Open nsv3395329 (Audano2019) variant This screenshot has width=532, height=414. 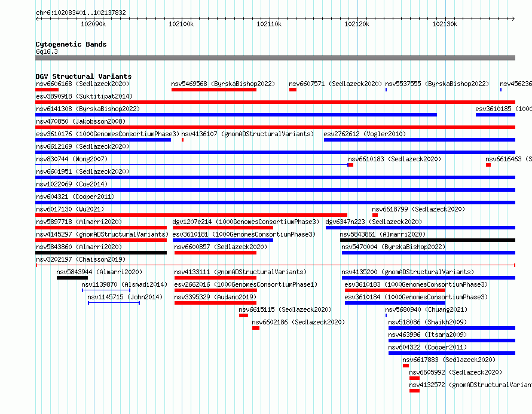click(x=215, y=297)
